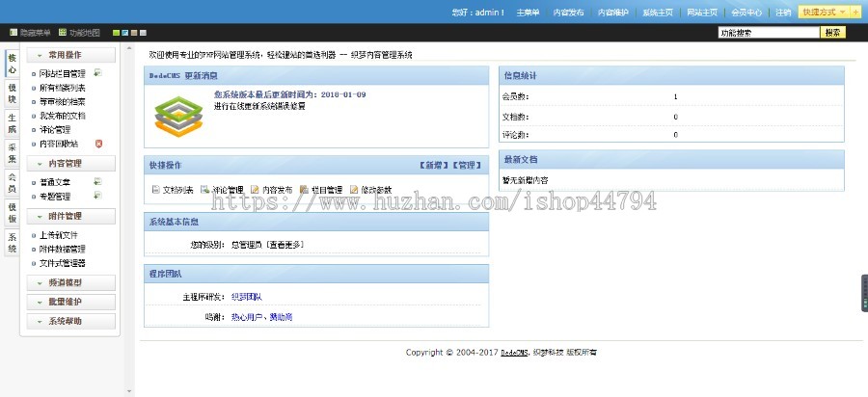The height and width of the screenshot is (397, 868).
Task: Open 内容回收站 in the sidebar
Action: pyautogui.click(x=59, y=144)
